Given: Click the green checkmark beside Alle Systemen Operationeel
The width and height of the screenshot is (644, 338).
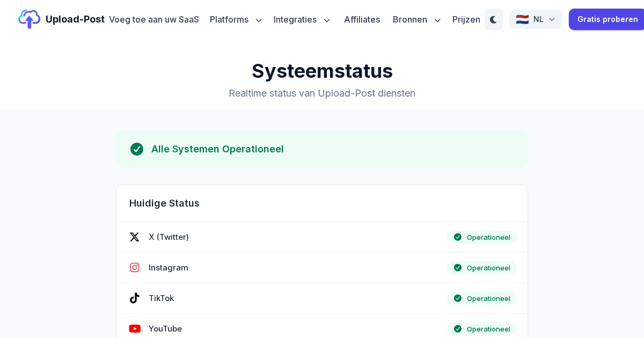Looking at the screenshot, I should click(137, 149).
